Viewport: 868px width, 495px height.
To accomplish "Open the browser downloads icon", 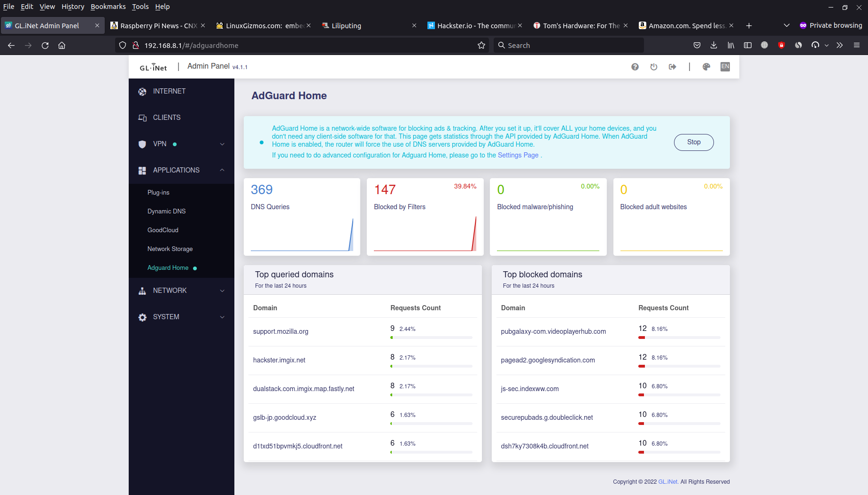I will click(x=713, y=46).
